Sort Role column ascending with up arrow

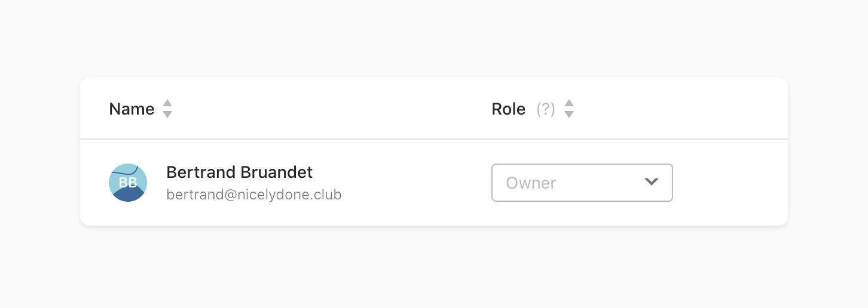tap(569, 103)
